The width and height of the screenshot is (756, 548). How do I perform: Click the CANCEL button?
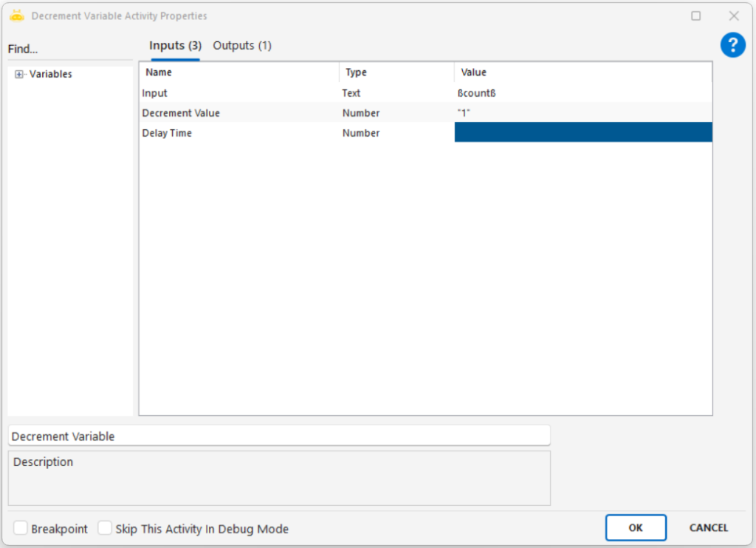[x=708, y=527]
